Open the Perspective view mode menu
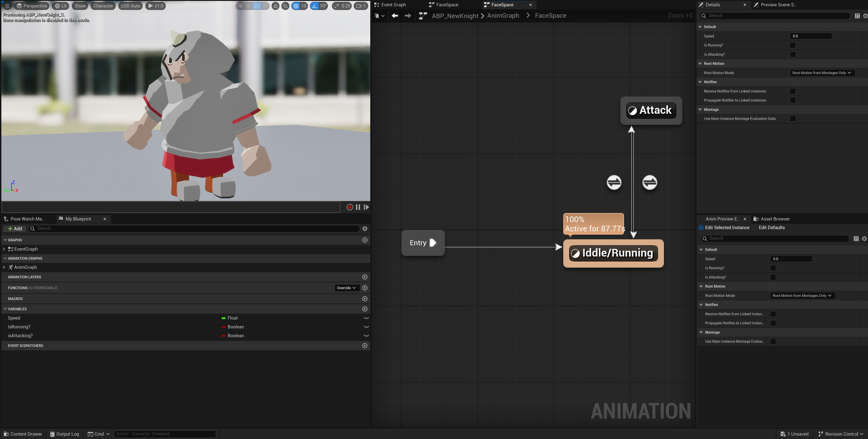 [32, 6]
